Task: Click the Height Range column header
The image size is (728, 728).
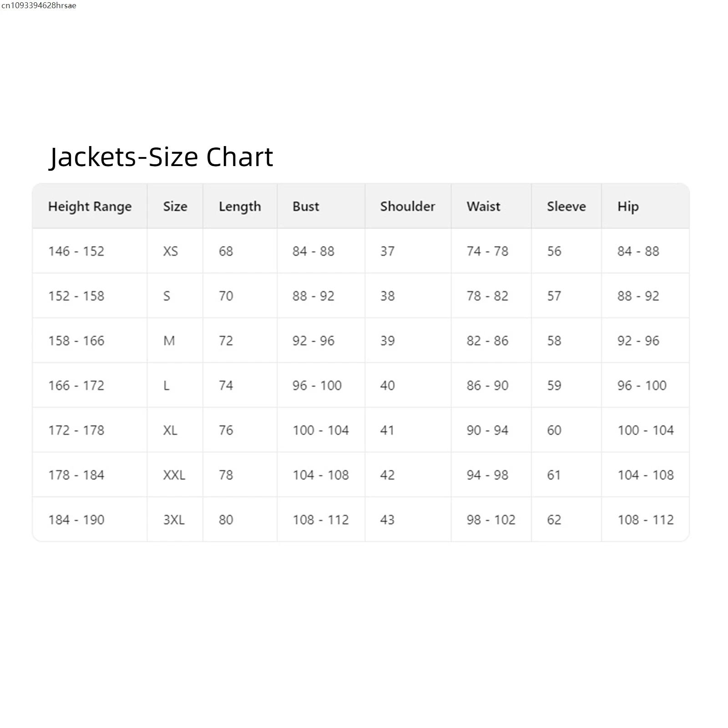Action: (90, 207)
